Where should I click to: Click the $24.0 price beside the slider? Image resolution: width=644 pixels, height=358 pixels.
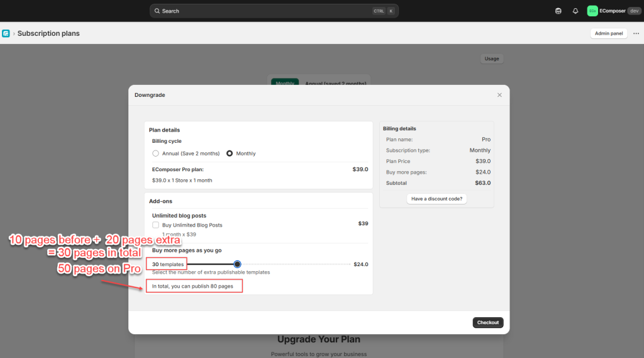click(360, 264)
